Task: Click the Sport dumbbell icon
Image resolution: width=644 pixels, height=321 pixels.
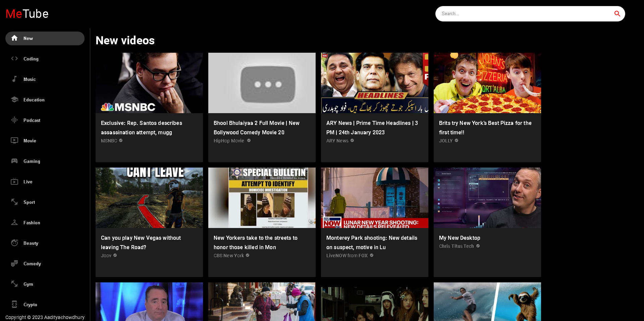Action: (x=14, y=202)
